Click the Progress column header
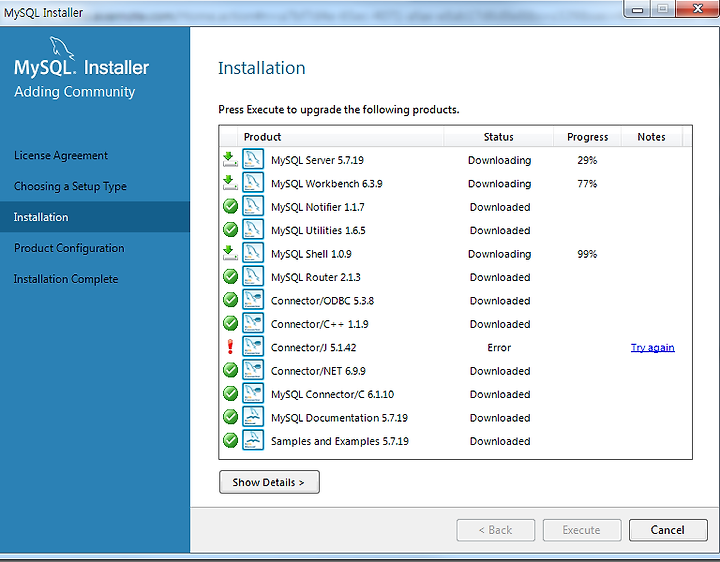 click(x=587, y=137)
